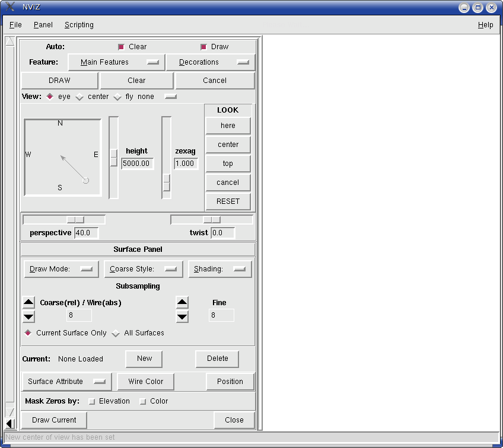Image resolution: width=503 pixels, height=448 pixels.
Task: Click the LOOK cancel button
Action: pyautogui.click(x=228, y=183)
